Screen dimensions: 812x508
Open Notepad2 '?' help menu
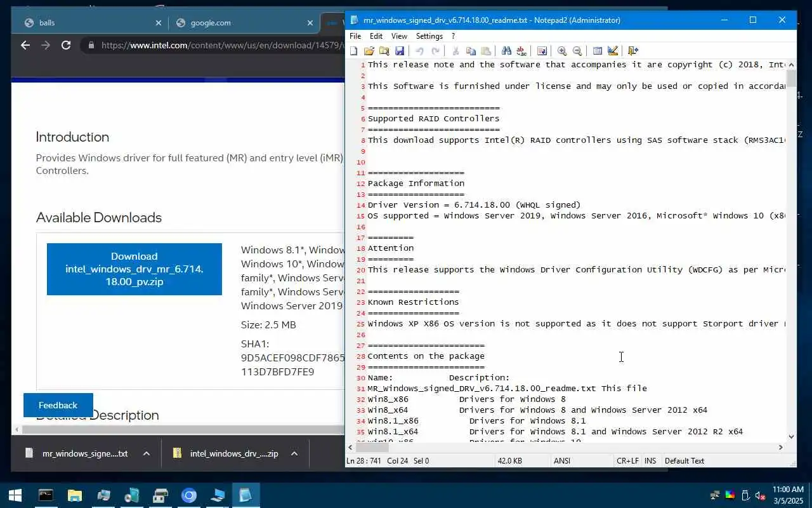point(453,36)
